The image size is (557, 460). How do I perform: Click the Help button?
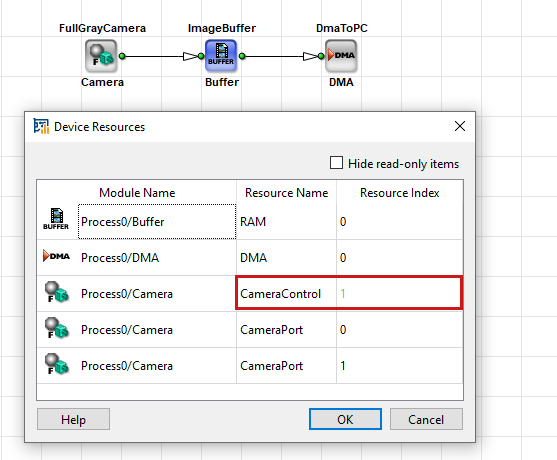[x=74, y=420]
